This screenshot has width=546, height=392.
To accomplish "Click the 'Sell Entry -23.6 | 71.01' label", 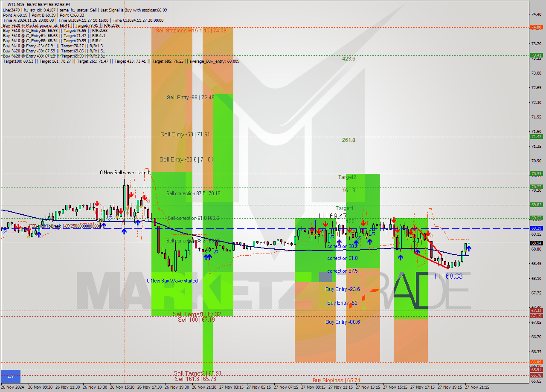I will tap(186, 159).
